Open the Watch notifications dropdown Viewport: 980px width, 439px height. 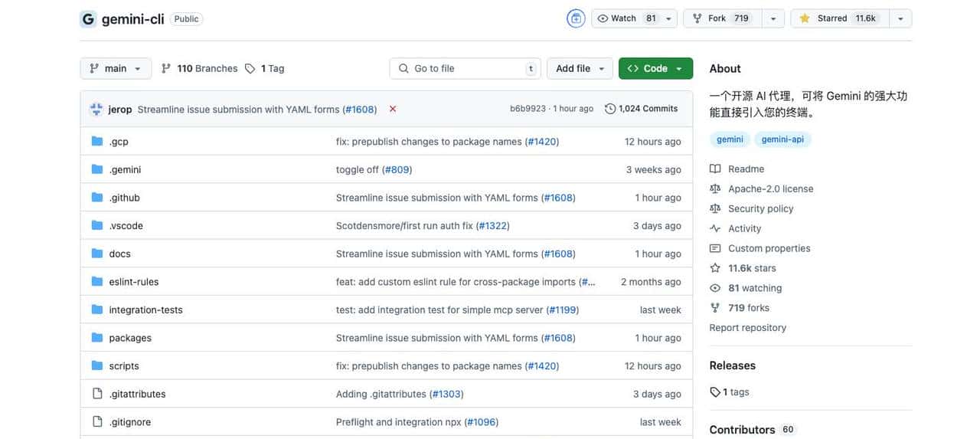click(634, 18)
